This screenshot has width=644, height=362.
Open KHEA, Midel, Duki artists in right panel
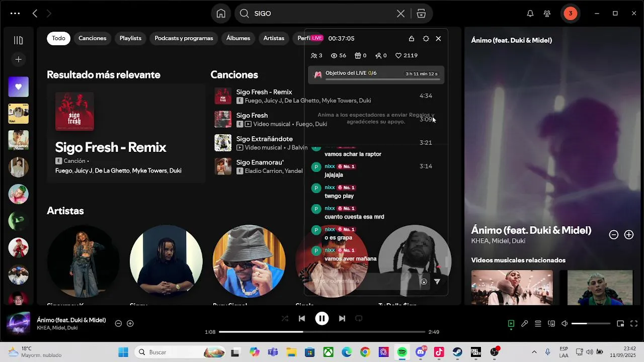point(498,241)
